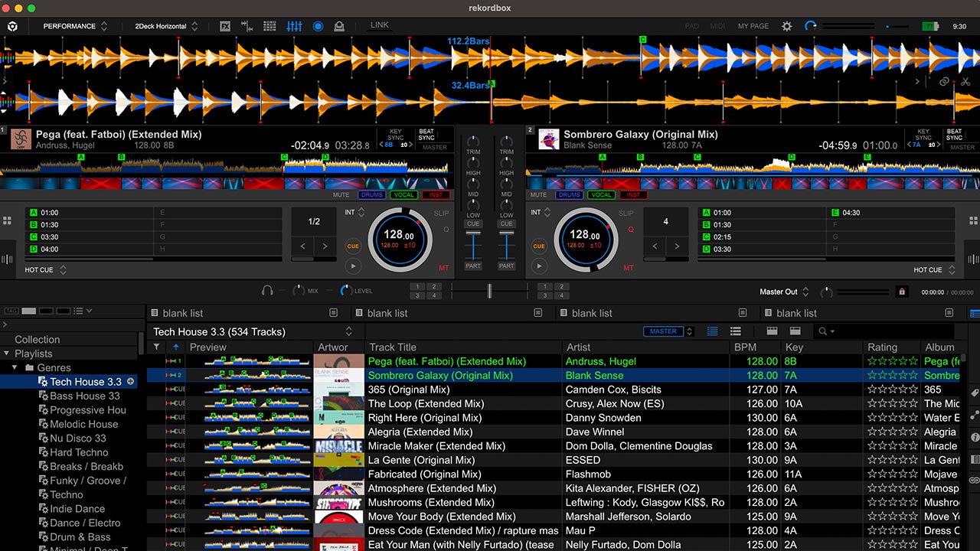Open the HOT CUE pad mode dropdown on deck 1
980x551 pixels.
coord(46,270)
